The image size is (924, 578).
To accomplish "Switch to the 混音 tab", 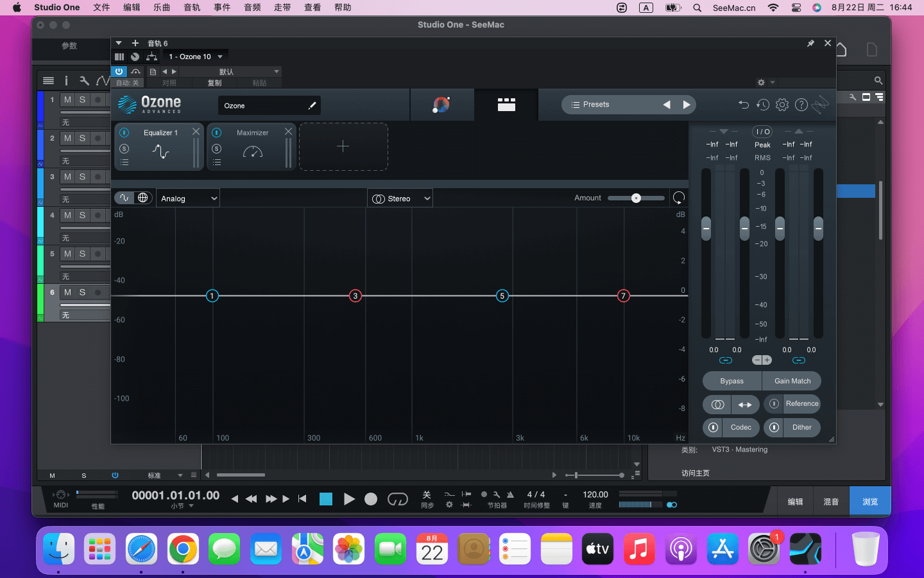I will click(x=831, y=502).
